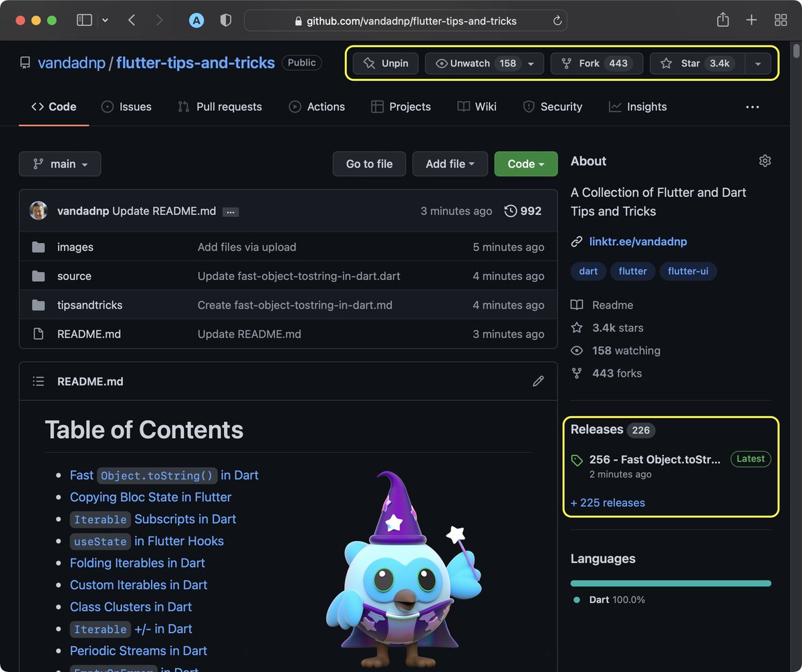Go back to the previous page

coord(132,21)
